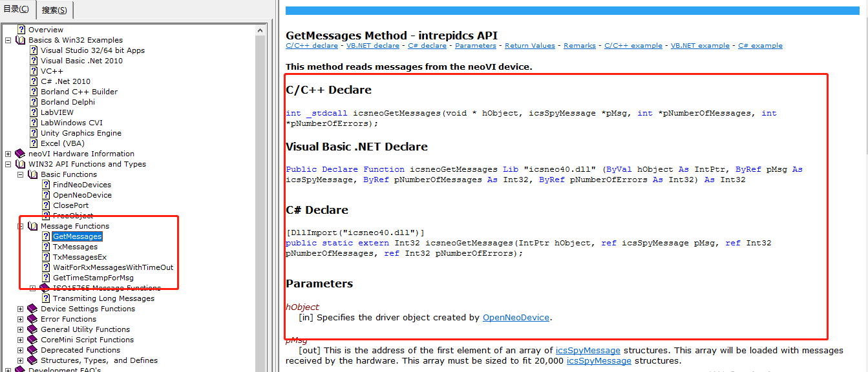Click page icon beside VC++

pyautogui.click(x=34, y=71)
